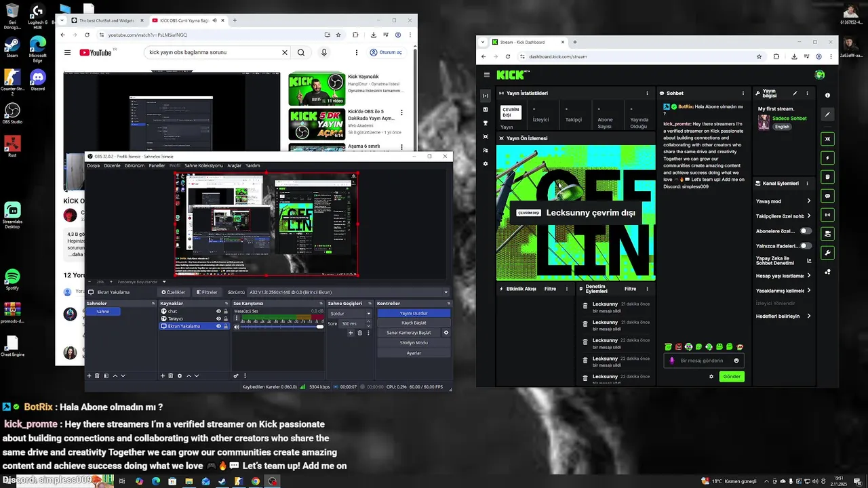The height and width of the screenshot is (488, 868).
Task: Click the info icon in Kick right rail
Action: (827, 96)
